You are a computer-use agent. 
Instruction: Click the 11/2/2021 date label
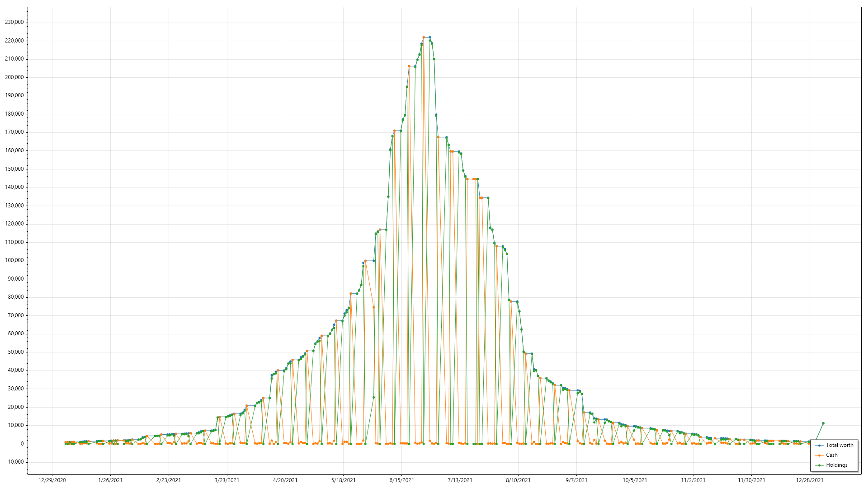[693, 480]
